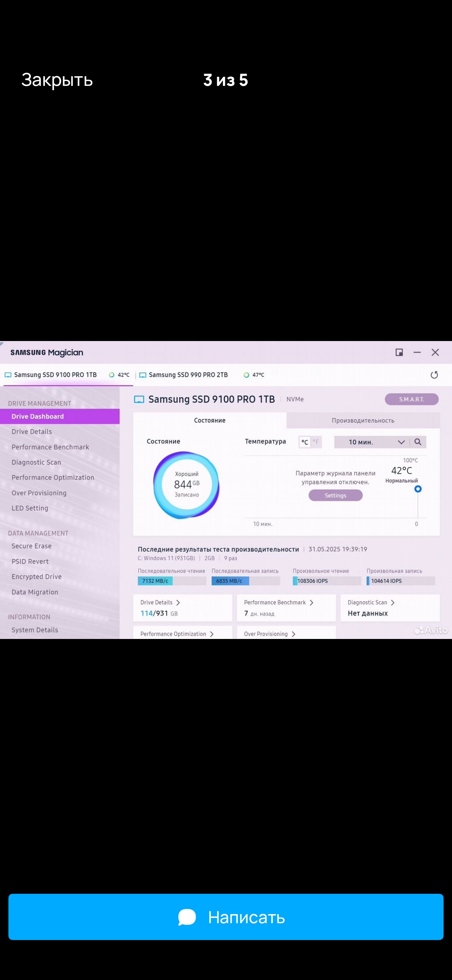This screenshot has width=452, height=980.
Task: Click the purple Settings button
Action: pos(336,495)
